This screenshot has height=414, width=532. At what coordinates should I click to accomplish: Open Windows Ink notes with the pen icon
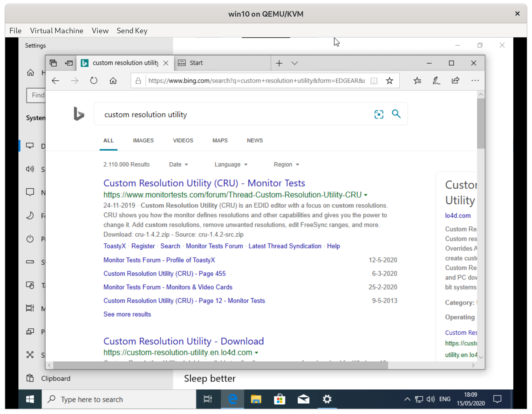pos(436,81)
